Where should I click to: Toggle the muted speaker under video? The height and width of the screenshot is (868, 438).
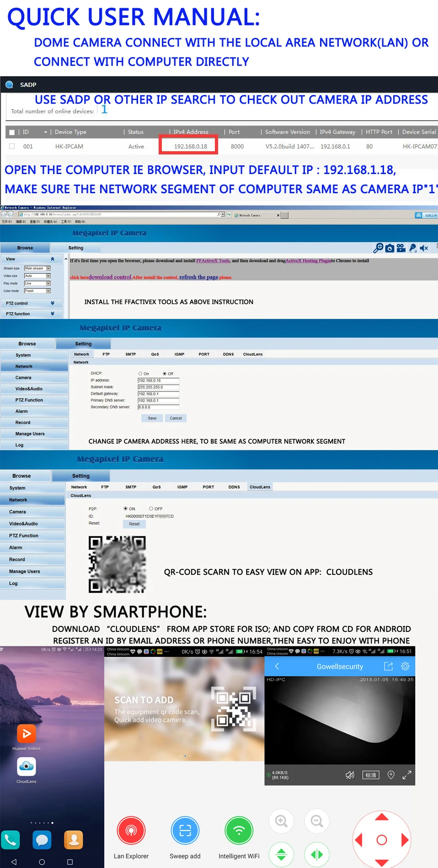350,775
